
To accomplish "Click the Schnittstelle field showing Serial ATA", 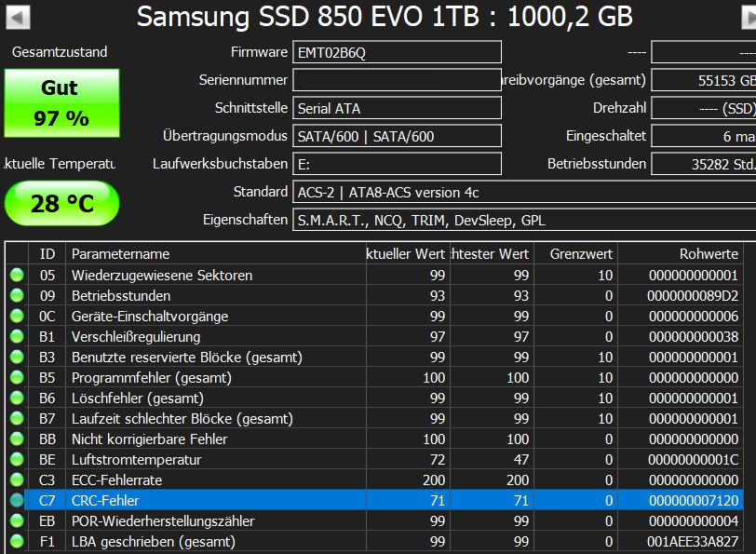I will [397, 108].
